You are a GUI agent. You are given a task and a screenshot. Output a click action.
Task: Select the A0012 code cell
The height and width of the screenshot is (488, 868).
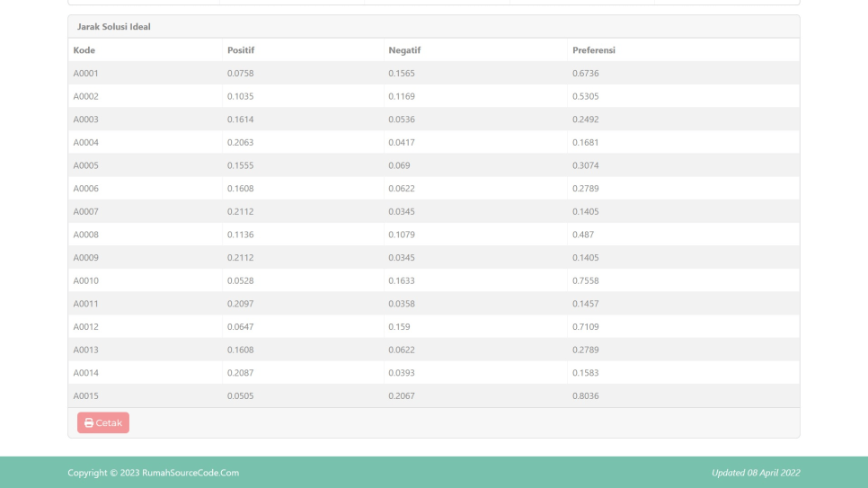[x=85, y=327]
